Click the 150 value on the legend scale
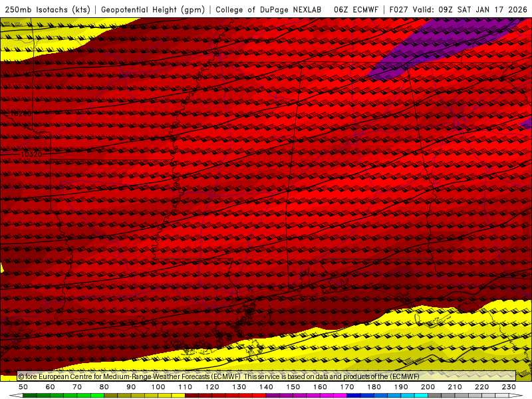 click(x=293, y=387)
